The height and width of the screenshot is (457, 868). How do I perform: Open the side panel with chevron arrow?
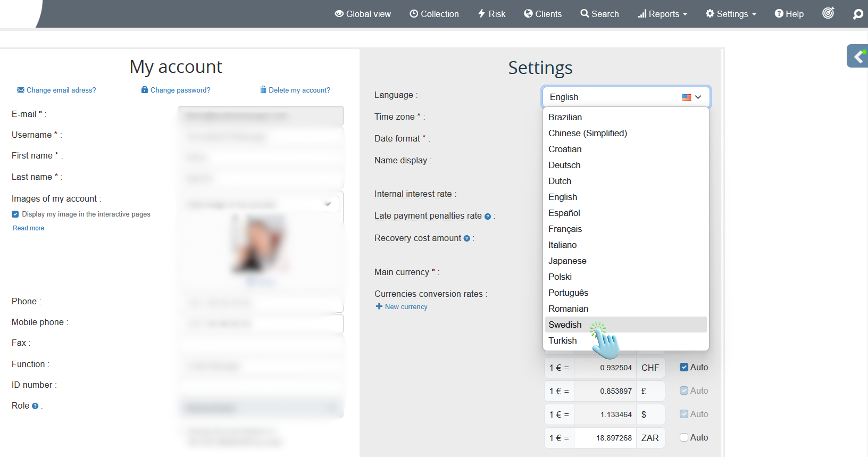(x=858, y=56)
